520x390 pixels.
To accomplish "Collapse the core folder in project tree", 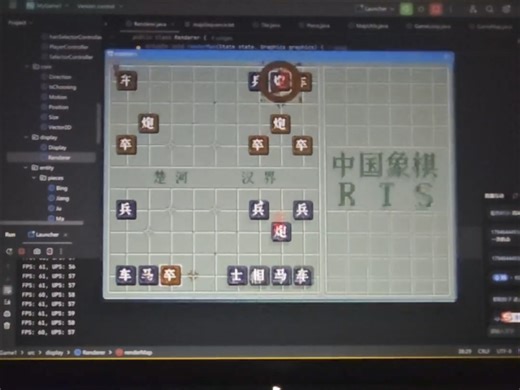I will point(27,67).
